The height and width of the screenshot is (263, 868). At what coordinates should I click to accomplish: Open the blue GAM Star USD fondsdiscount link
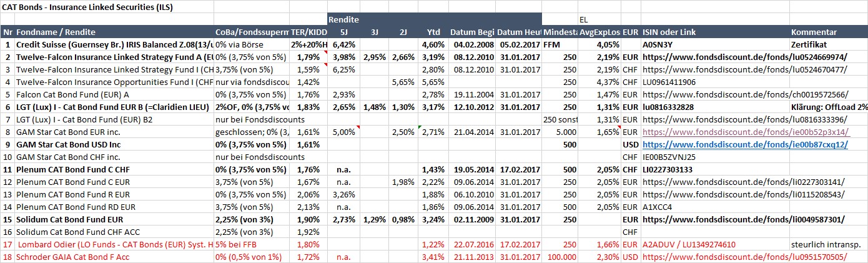coord(713,144)
